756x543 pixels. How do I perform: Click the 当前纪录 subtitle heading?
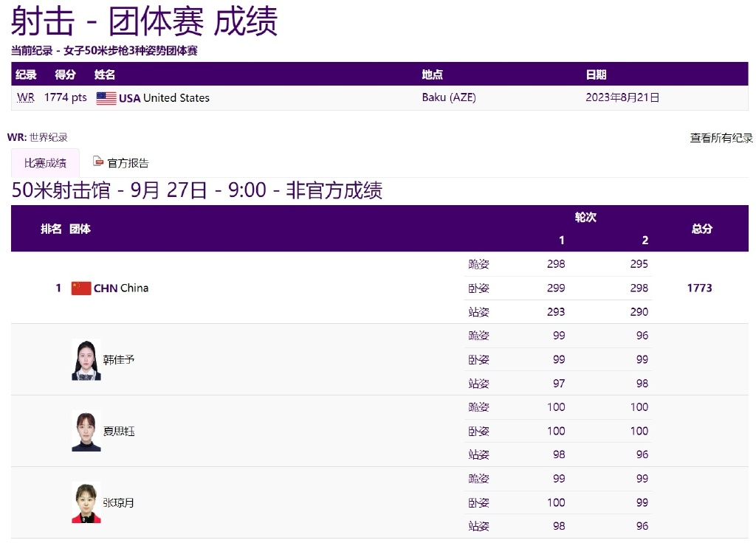click(104, 51)
